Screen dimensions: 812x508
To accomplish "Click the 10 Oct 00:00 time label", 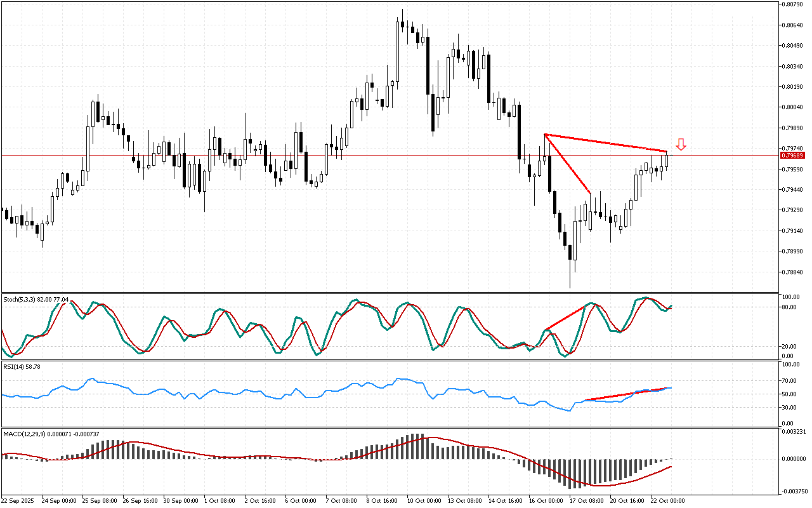I will coord(425,501).
